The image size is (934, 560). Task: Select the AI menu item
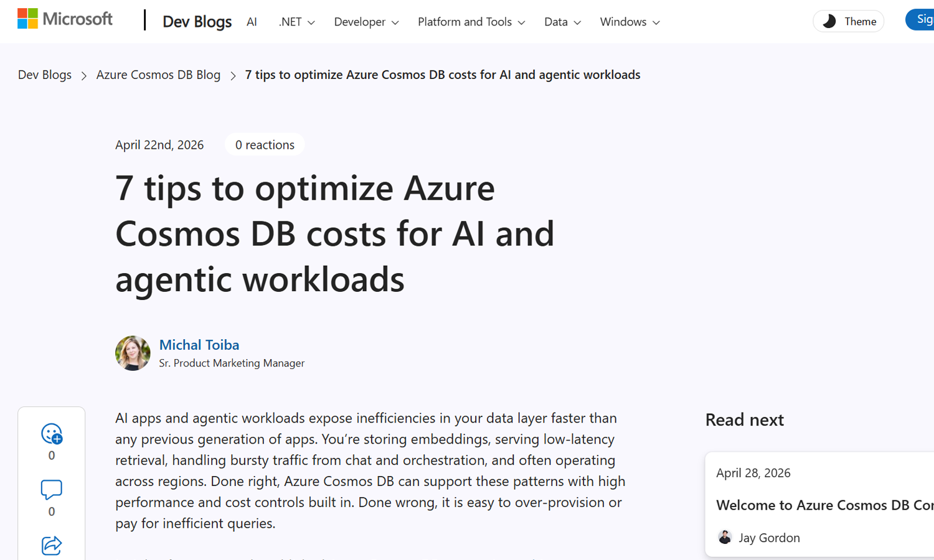pos(252,22)
